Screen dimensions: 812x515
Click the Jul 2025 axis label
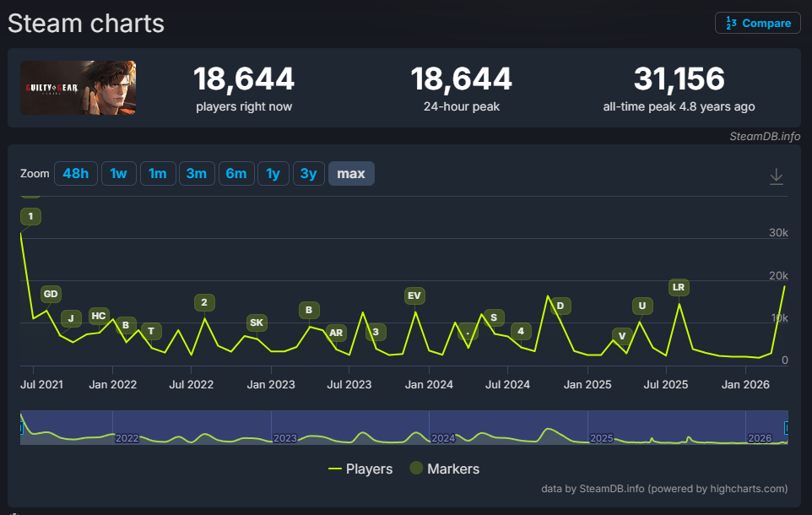pyautogui.click(x=665, y=384)
